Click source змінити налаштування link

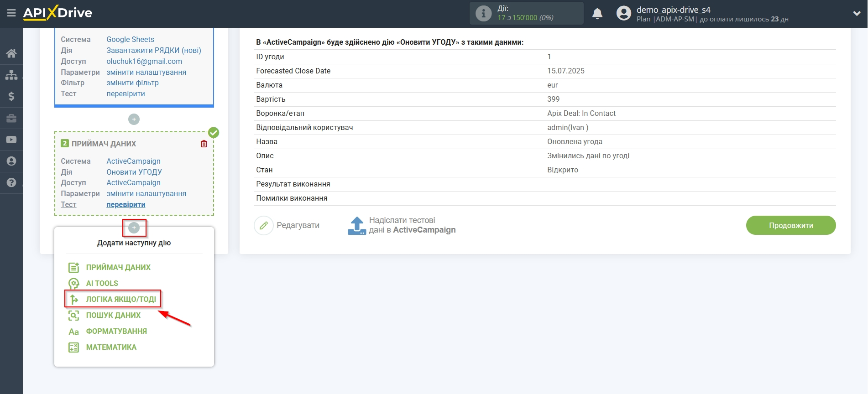coord(146,72)
